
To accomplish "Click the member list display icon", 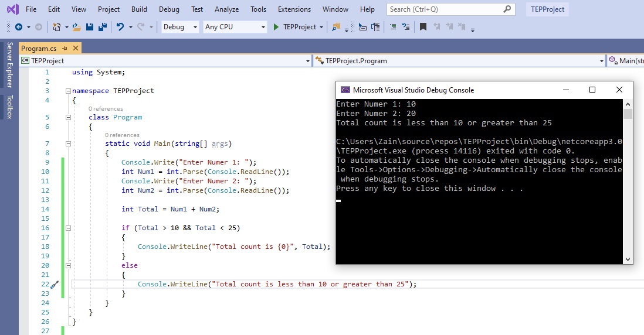I will pyautogui.click(x=362, y=27).
